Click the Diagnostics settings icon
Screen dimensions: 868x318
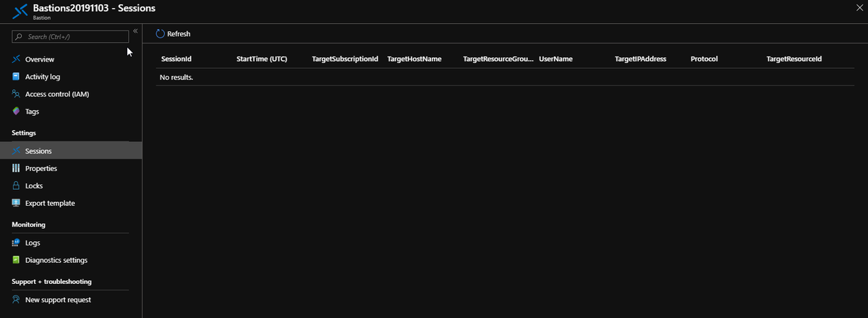pyautogui.click(x=17, y=260)
